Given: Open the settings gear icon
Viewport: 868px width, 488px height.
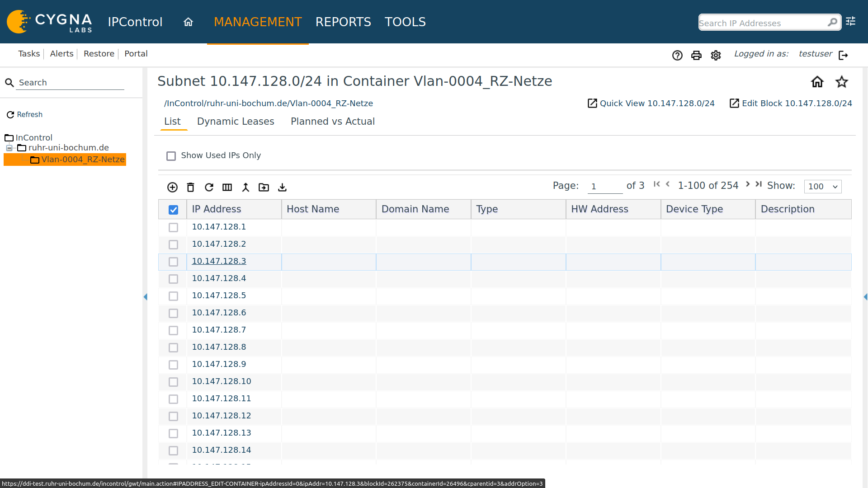Looking at the screenshot, I should click(716, 55).
